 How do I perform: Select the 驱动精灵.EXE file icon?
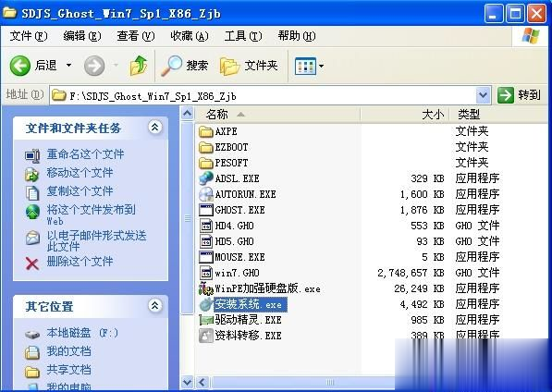point(206,320)
